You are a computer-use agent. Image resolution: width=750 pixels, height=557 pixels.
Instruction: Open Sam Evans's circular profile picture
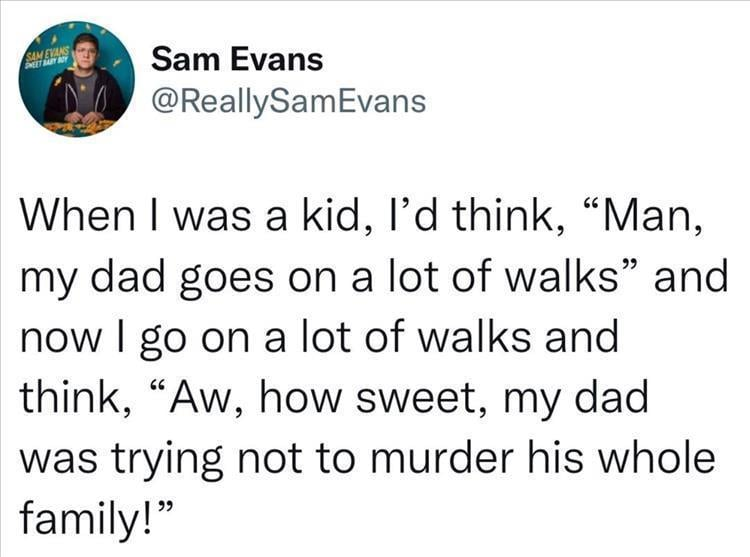(x=77, y=79)
